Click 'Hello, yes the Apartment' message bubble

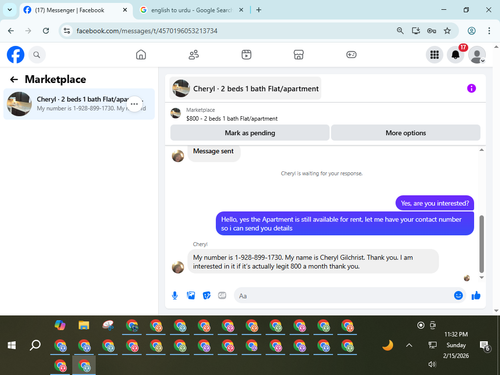point(345,224)
